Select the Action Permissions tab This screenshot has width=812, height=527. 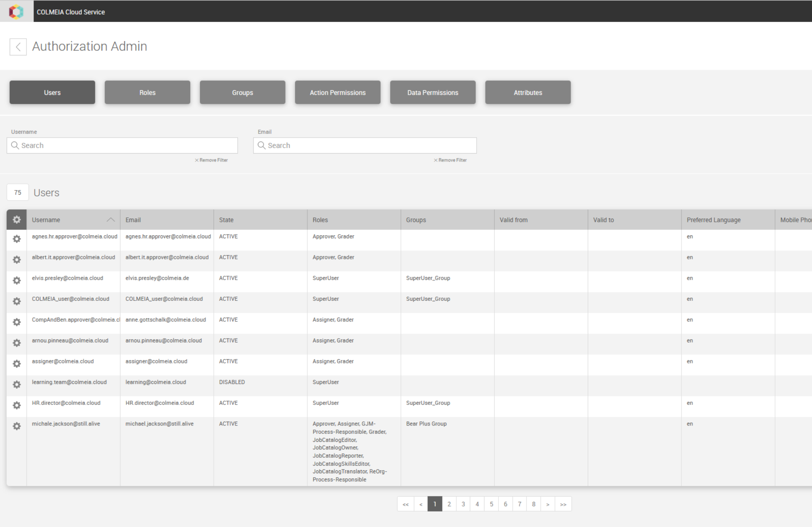click(338, 92)
